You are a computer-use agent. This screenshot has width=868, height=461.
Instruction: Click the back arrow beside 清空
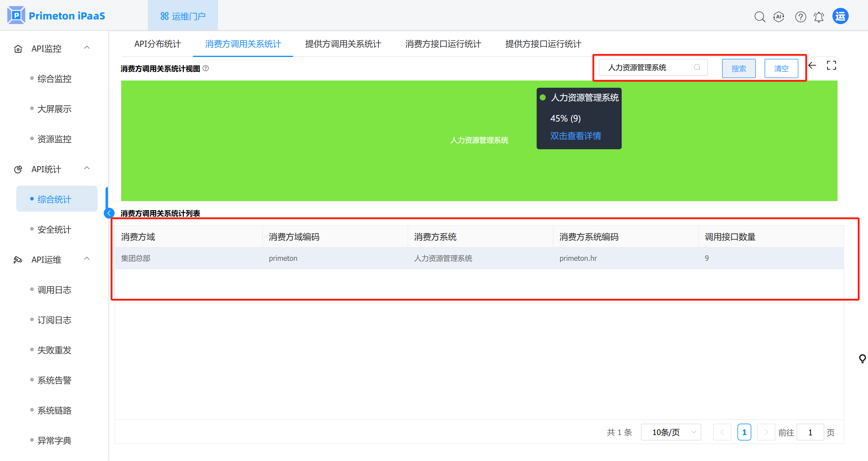(x=813, y=65)
